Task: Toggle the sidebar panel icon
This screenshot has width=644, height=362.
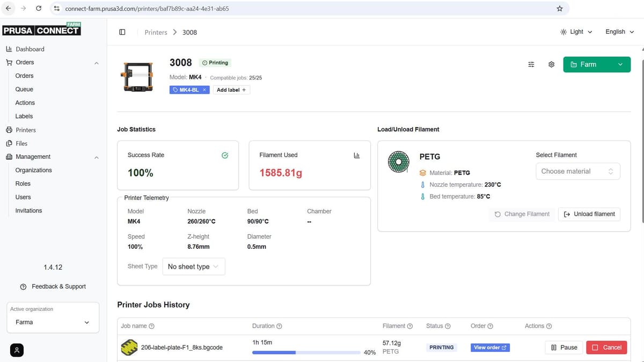Action: [x=122, y=32]
